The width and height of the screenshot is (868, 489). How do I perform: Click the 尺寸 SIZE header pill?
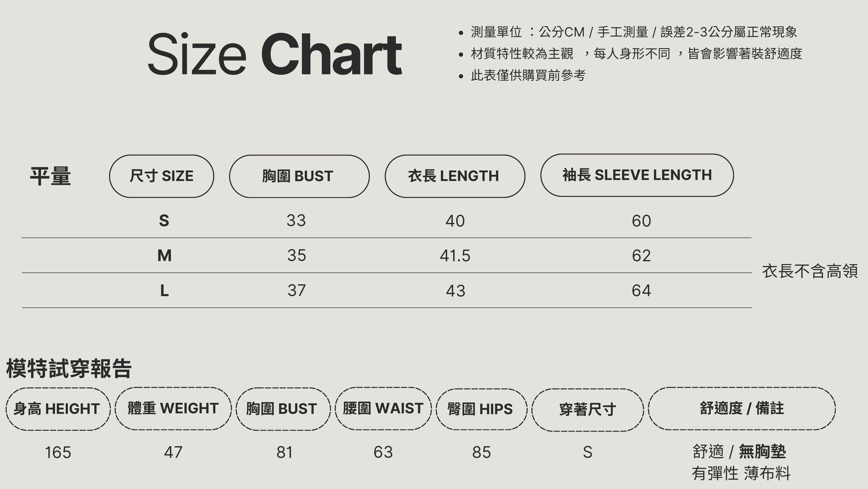pyautogui.click(x=161, y=176)
